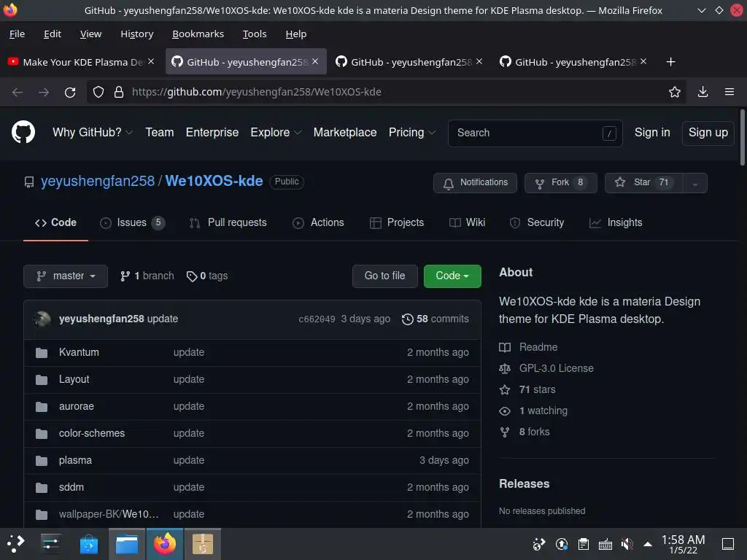This screenshot has width=747, height=560.
Task: Reload the page in Firefox
Action: pyautogui.click(x=70, y=92)
